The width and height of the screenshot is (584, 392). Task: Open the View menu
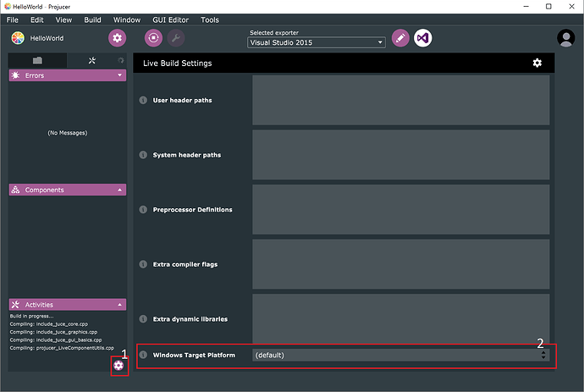click(63, 19)
